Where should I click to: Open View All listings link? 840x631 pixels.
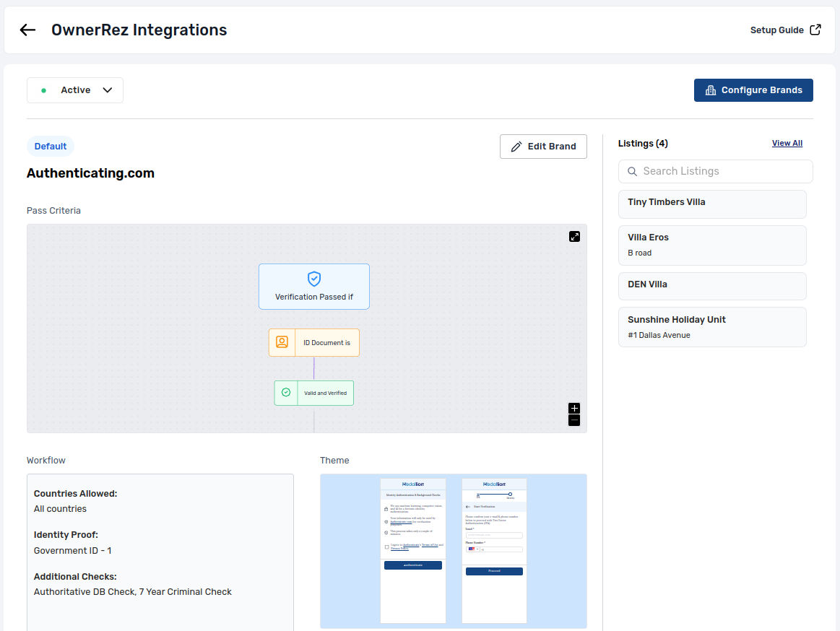point(787,143)
